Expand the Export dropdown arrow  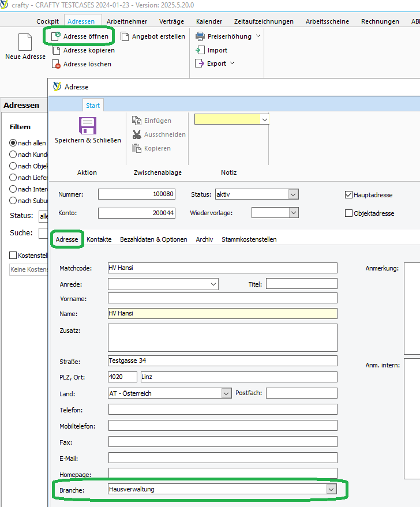(x=232, y=63)
